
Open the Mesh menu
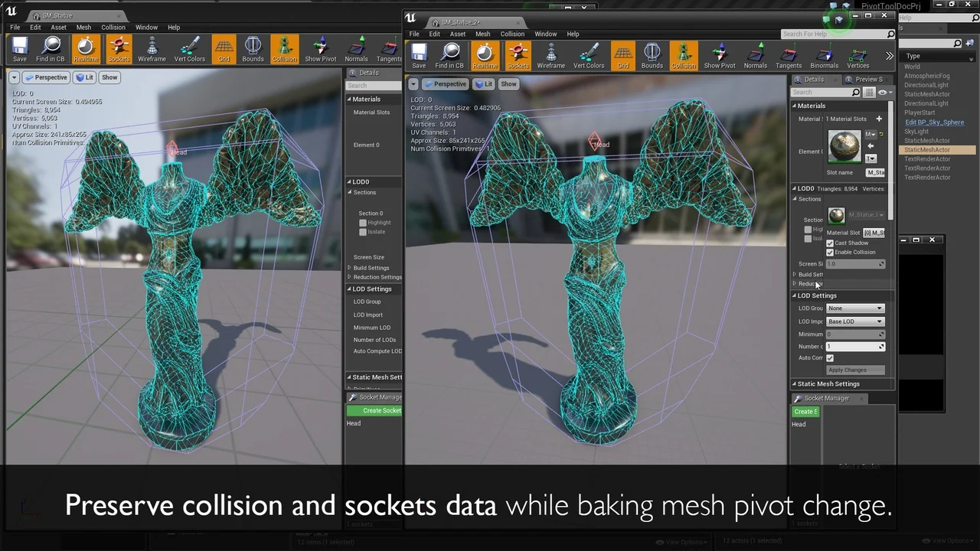point(482,34)
